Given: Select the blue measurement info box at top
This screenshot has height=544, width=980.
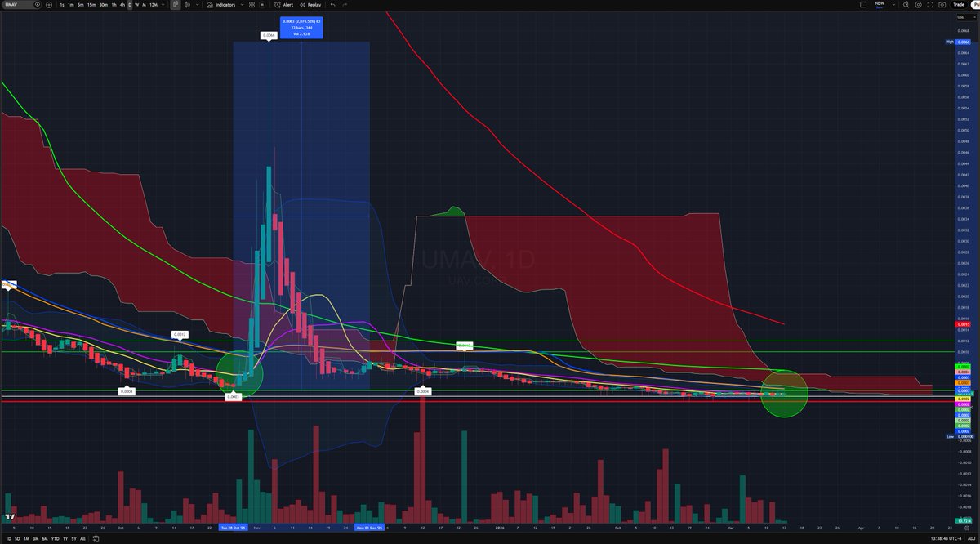Looking at the screenshot, I should click(x=301, y=27).
